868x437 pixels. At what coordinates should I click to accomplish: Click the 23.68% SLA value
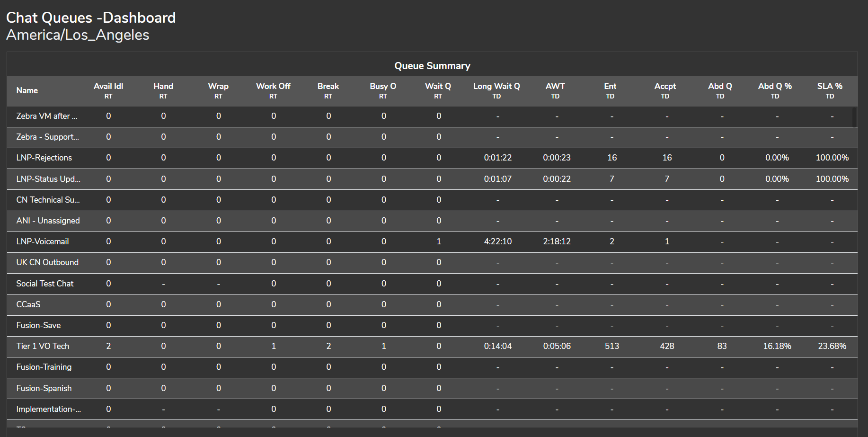click(832, 346)
